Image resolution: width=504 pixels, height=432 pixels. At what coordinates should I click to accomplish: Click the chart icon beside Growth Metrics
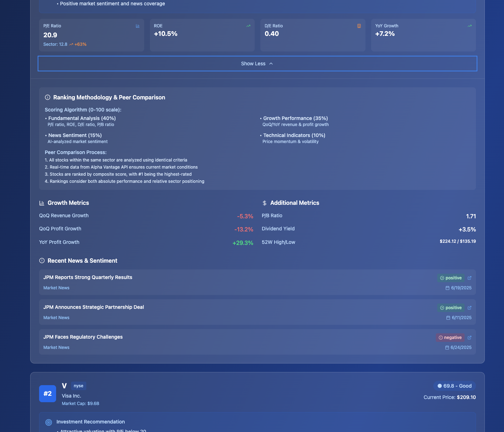pyautogui.click(x=42, y=203)
